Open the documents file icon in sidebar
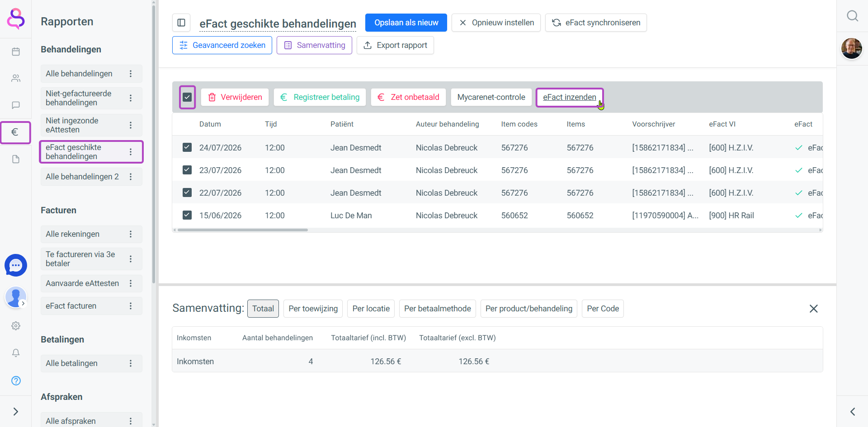Viewport: 868px width, 427px height. tap(16, 159)
